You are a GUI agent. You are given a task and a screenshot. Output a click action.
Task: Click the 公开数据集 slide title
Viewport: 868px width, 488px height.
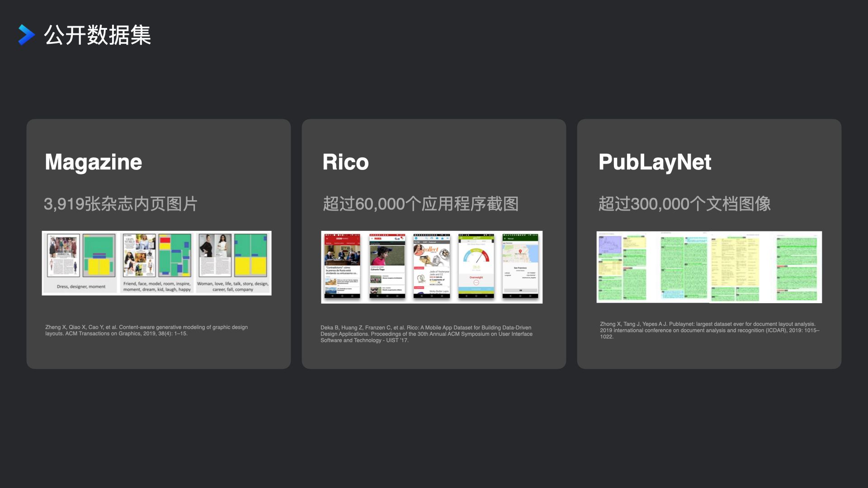coord(97,35)
